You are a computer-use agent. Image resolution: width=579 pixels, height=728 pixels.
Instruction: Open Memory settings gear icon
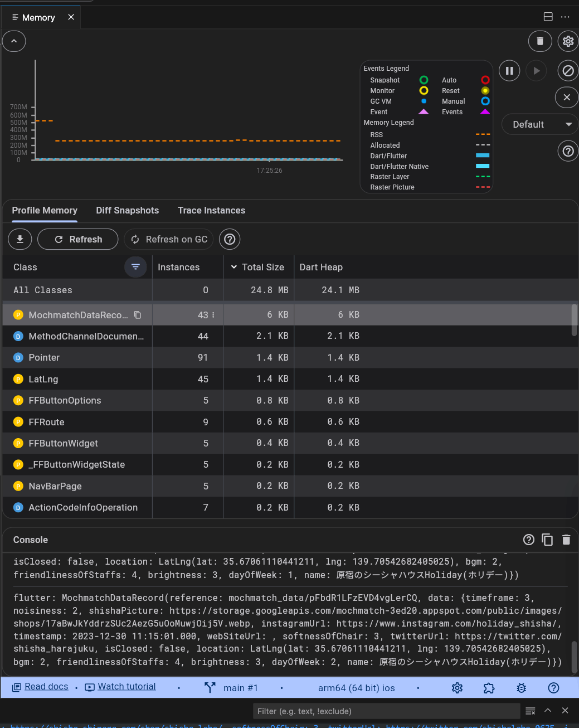568,41
